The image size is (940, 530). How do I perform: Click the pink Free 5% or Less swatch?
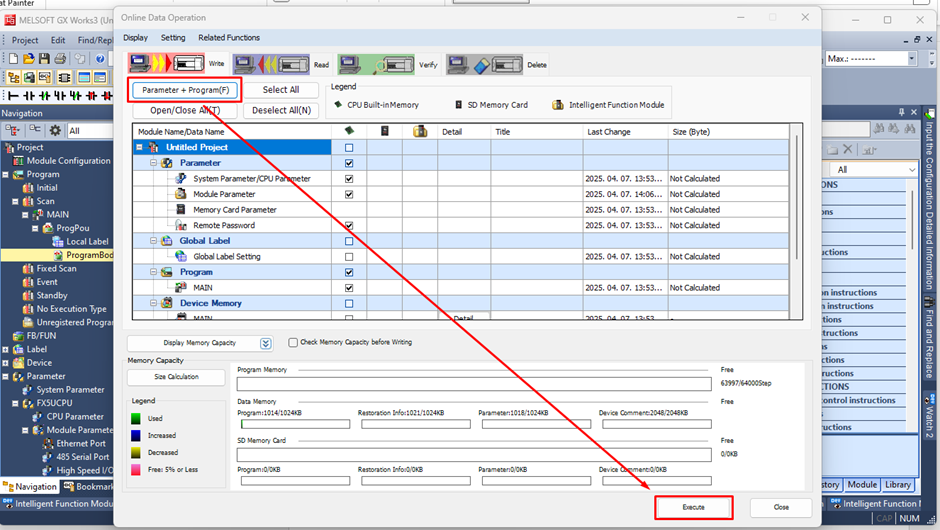[135, 469]
